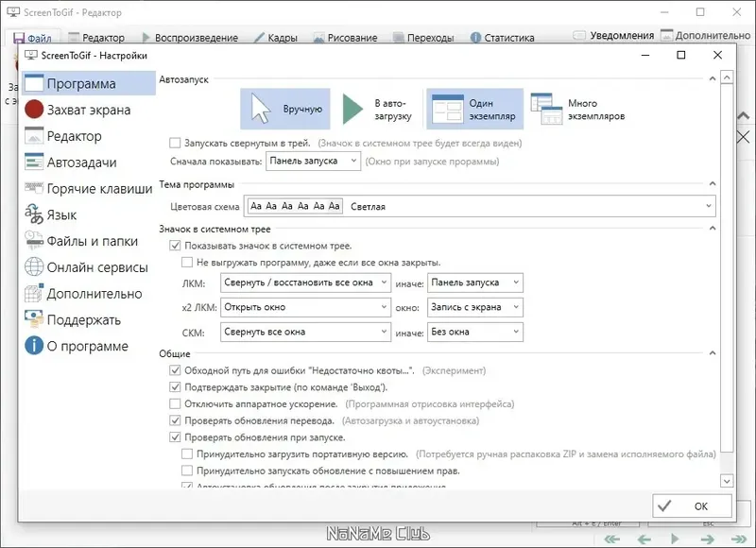Toggle Обходной путь для ошибки checkbox

coord(175,370)
